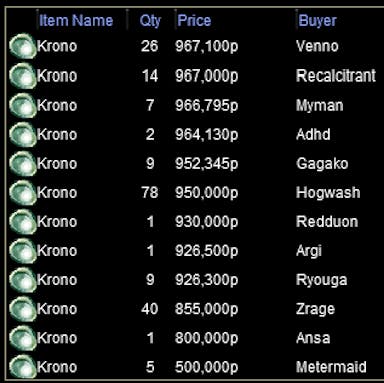Click the Krono icon in Venno's row
The width and height of the screenshot is (384, 383).
click(x=23, y=46)
